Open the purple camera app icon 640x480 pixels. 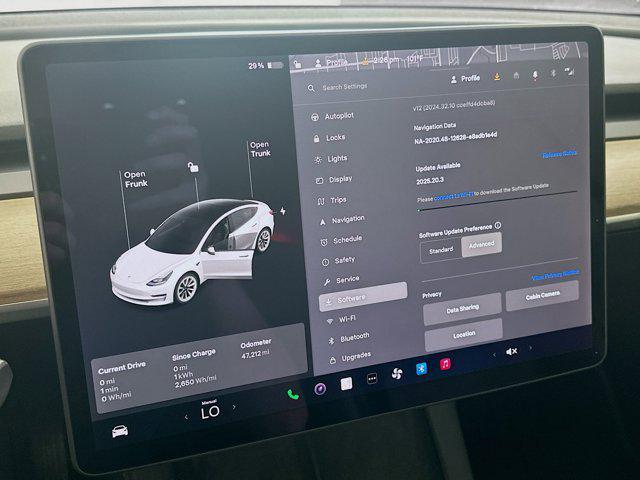pyautogui.click(x=320, y=389)
